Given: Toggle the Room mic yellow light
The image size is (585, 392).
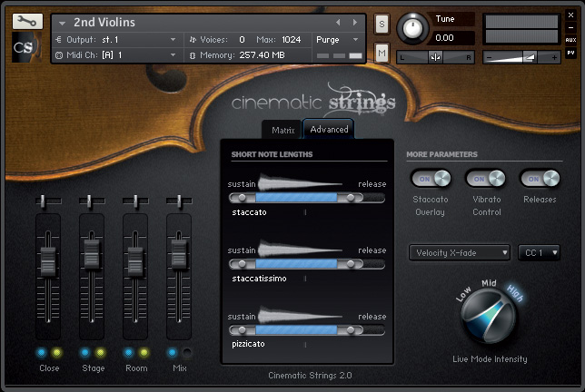Looking at the screenshot, I should [x=144, y=352].
